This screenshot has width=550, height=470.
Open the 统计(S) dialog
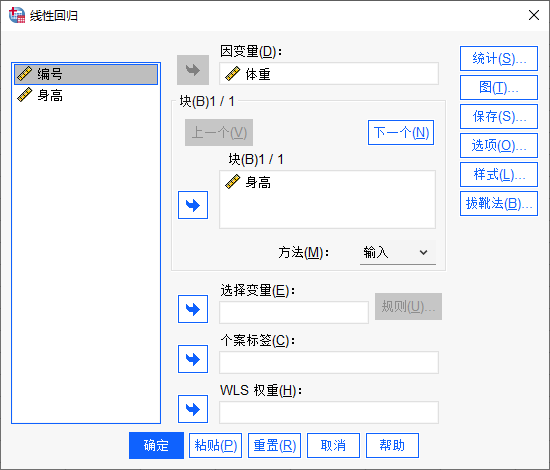tap(499, 59)
